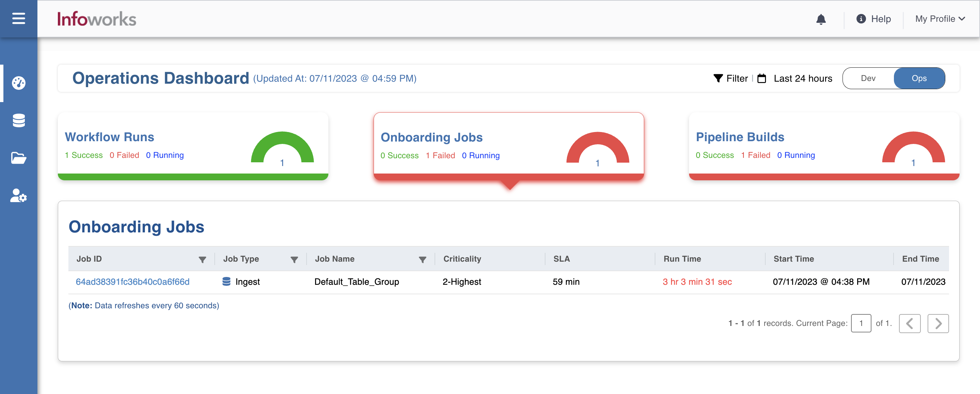Click the Filter label
Viewport: 980px width, 394px height.
pos(737,78)
